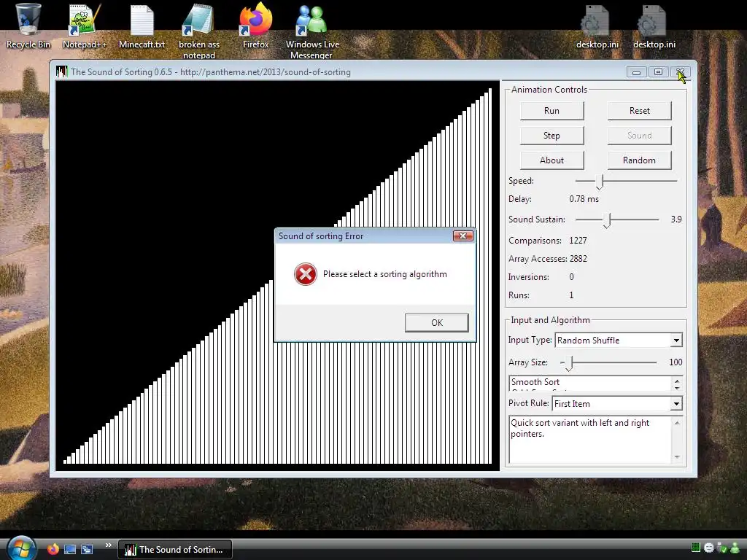Click the Sound of sorting Error dialog title
Viewport: 747px width, 560px height.
coord(321,236)
